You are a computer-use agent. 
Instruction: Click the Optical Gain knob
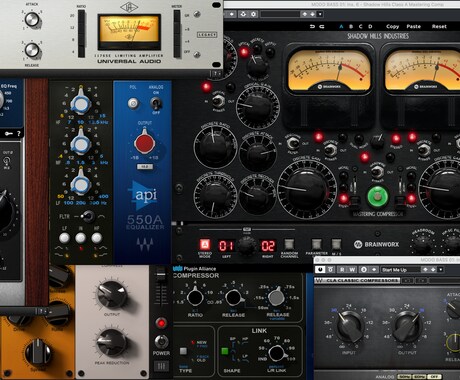coord(257,106)
